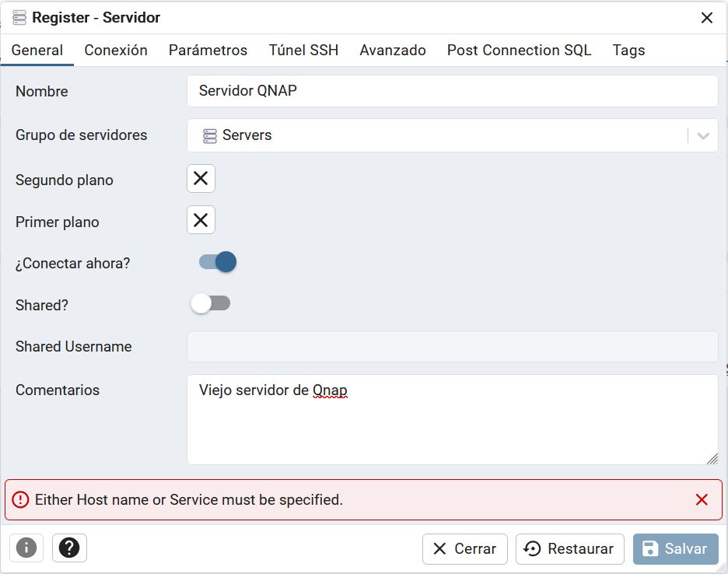
Task: Expand the Grupo de servidores dropdown arrow
Action: click(x=703, y=135)
